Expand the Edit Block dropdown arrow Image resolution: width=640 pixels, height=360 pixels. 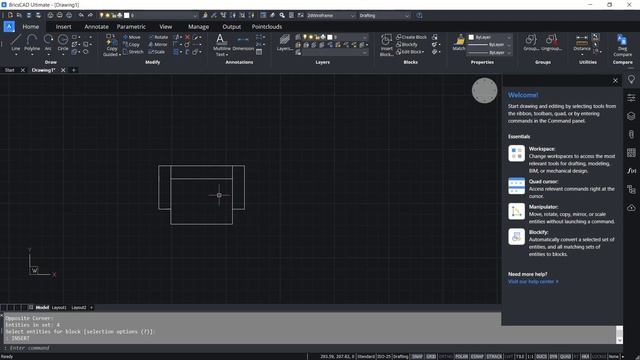click(x=423, y=52)
